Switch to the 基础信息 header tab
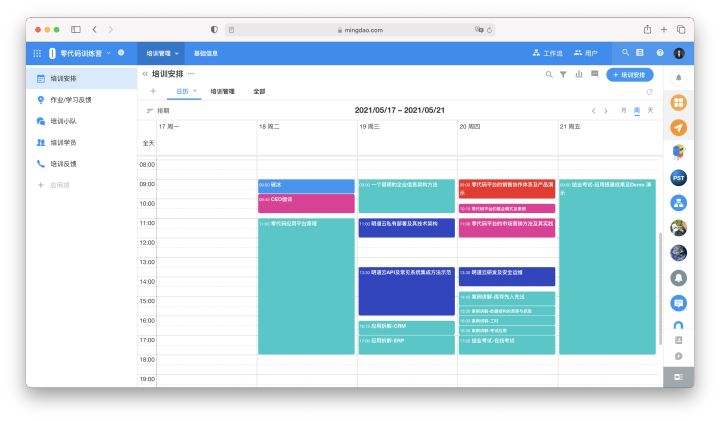The height and width of the screenshot is (422, 720). [x=205, y=53]
